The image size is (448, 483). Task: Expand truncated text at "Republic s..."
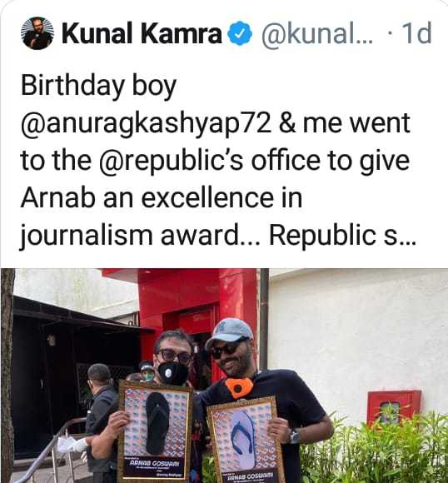tap(342, 236)
